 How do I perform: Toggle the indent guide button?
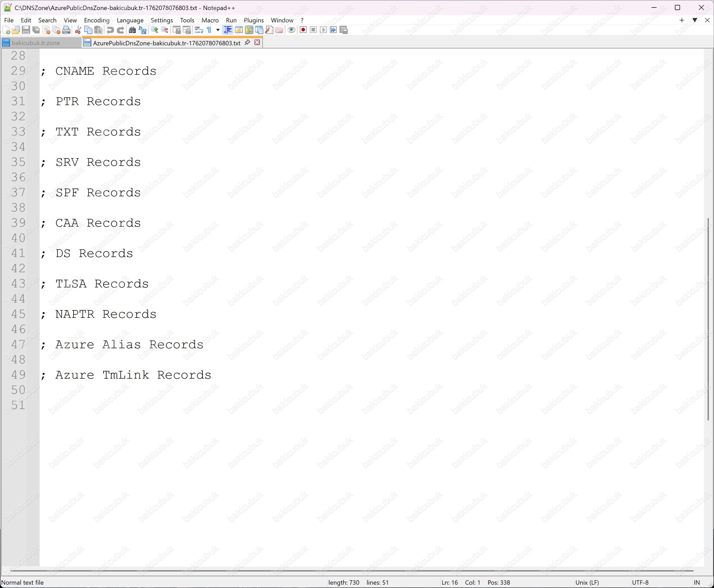[228, 30]
